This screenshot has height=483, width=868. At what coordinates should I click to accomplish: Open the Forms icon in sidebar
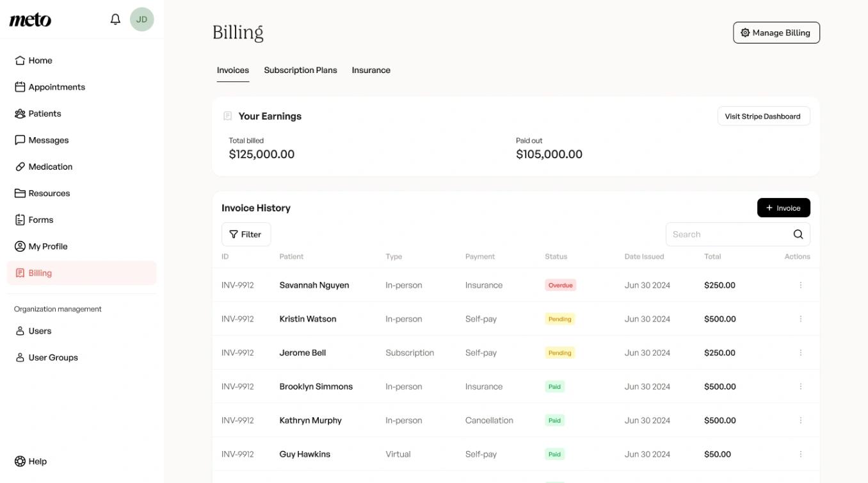(x=20, y=219)
